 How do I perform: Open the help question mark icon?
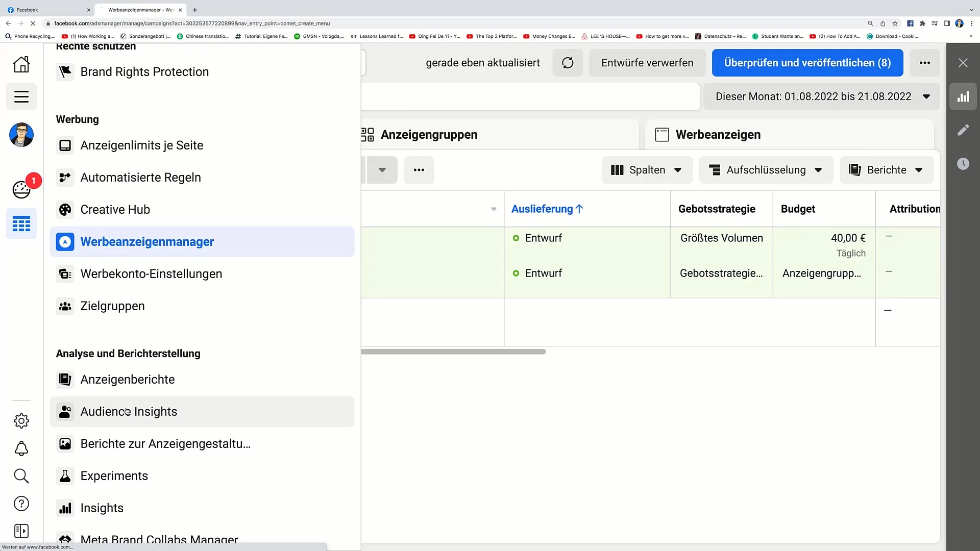coord(21,504)
